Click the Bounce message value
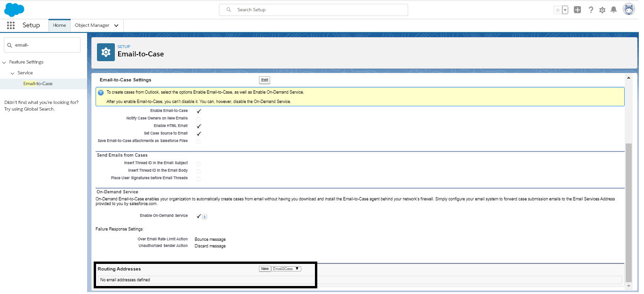The image size is (644, 294). coord(210,239)
